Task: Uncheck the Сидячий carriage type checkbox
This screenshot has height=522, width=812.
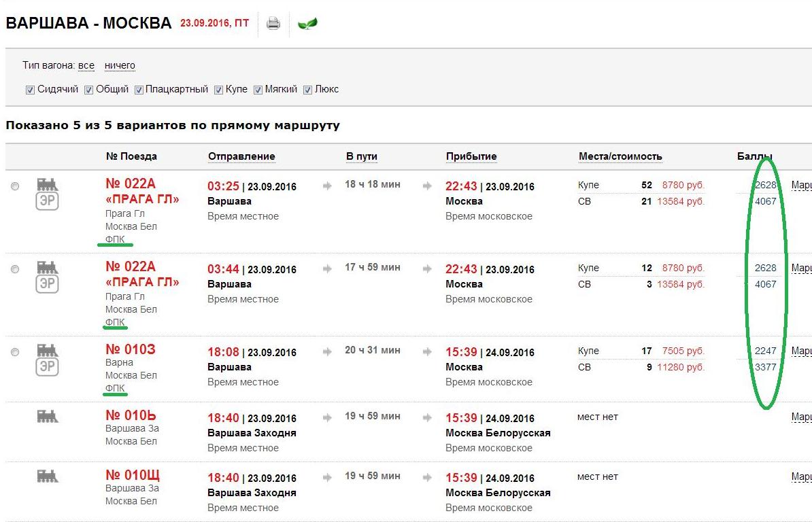Action: [30, 90]
